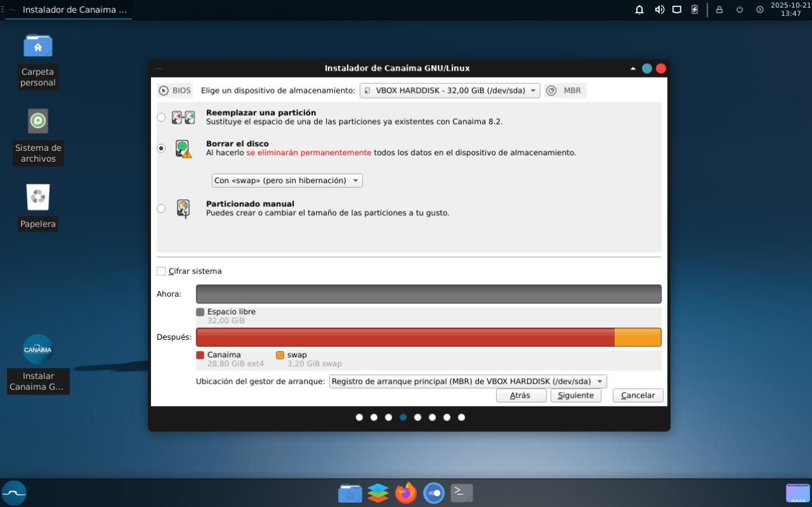This screenshot has height=507, width=812.
Task: Open the Canaima application menu launcher
Action: 14,492
